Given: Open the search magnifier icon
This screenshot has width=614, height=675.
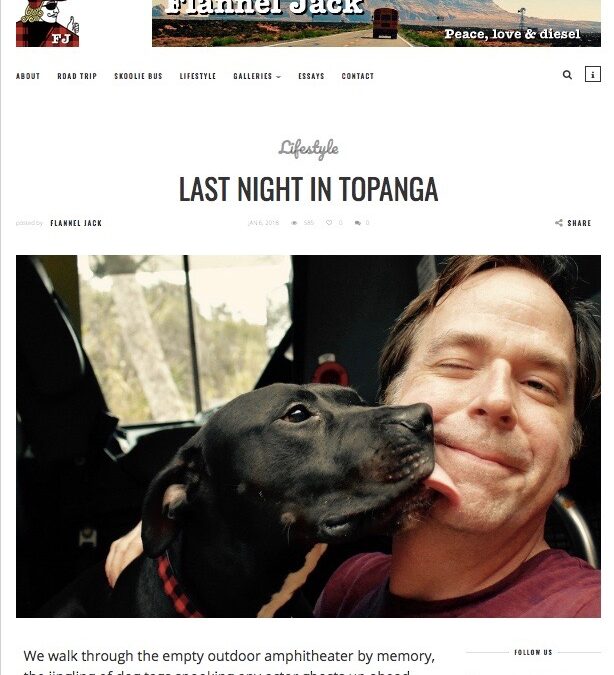Looking at the screenshot, I should click(567, 75).
